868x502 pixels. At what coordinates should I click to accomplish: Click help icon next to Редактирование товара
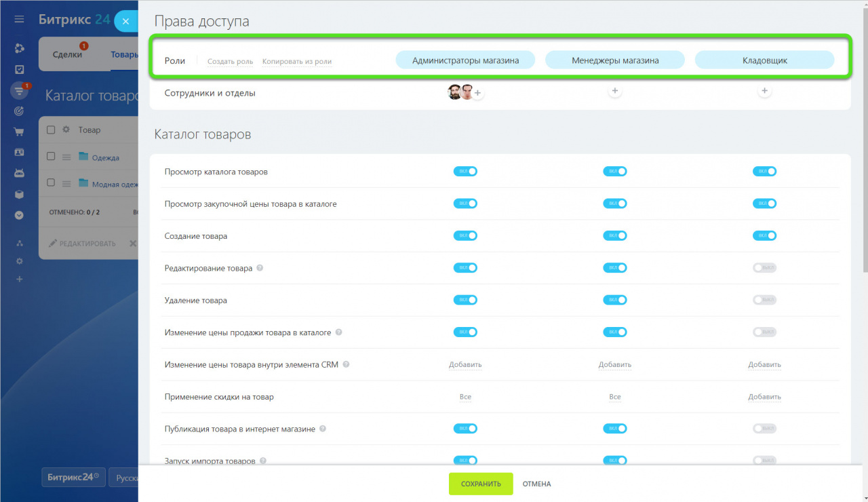coord(260,268)
